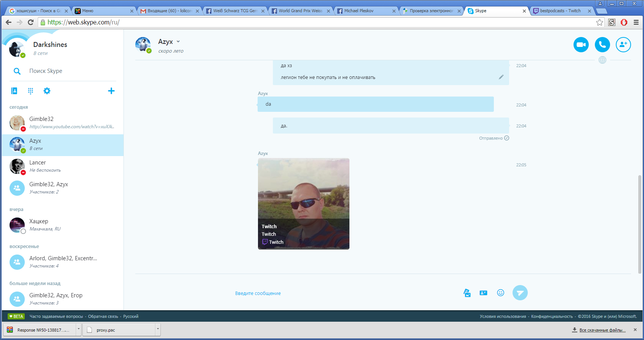Start a video call with Azyx
The width and height of the screenshot is (644, 340).
pyautogui.click(x=581, y=45)
